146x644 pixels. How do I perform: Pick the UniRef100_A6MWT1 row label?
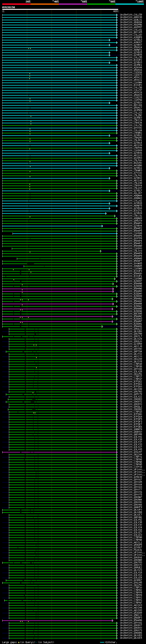pos(131,50)
